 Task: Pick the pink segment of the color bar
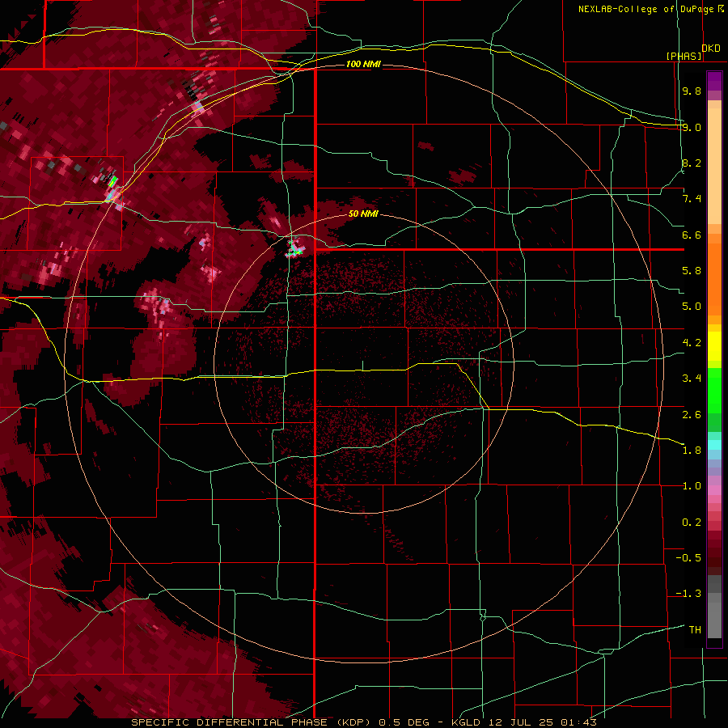pos(714,490)
